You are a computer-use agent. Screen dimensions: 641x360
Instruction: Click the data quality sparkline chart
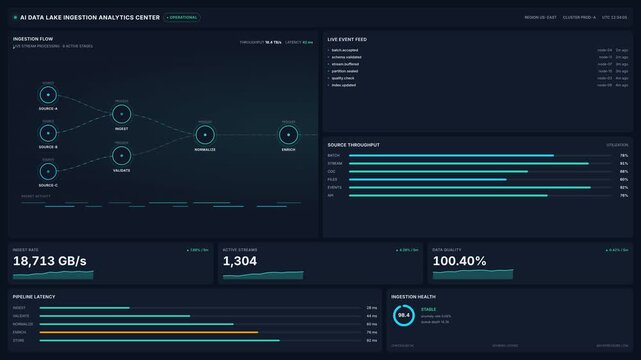(x=473, y=274)
